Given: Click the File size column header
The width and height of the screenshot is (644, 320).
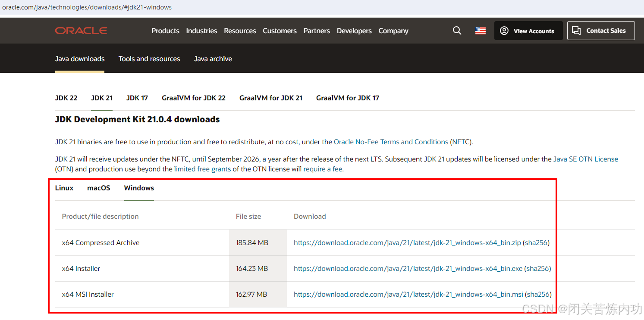Looking at the screenshot, I should [248, 216].
